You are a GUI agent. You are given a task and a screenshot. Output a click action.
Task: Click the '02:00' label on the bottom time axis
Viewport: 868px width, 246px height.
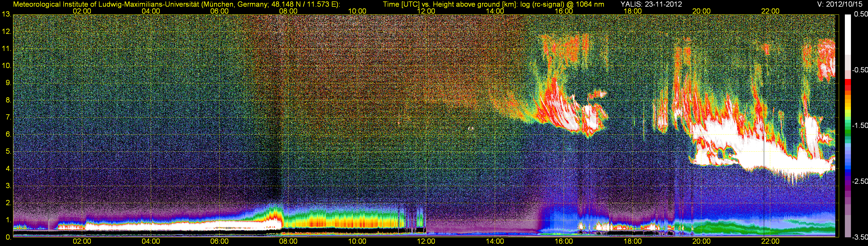click(x=82, y=242)
